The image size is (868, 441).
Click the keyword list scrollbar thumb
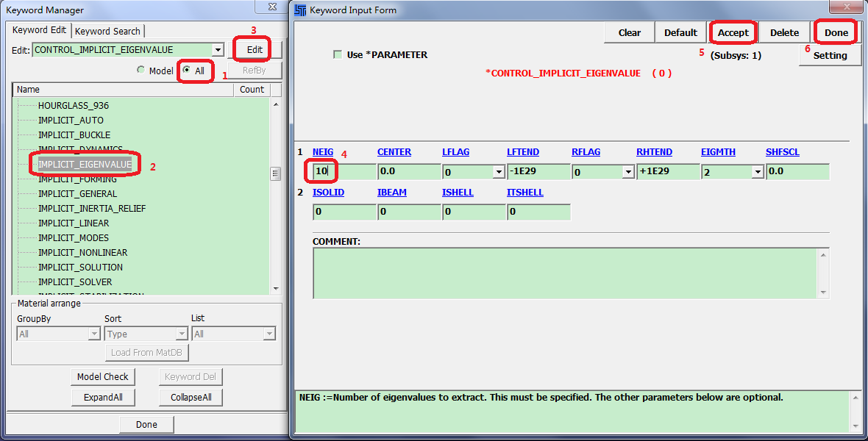(276, 173)
